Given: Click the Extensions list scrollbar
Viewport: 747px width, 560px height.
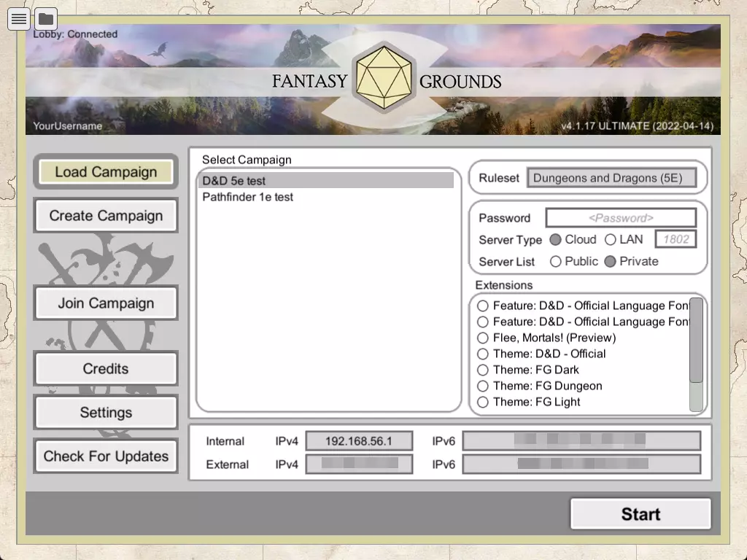Looking at the screenshot, I should pos(696,340).
